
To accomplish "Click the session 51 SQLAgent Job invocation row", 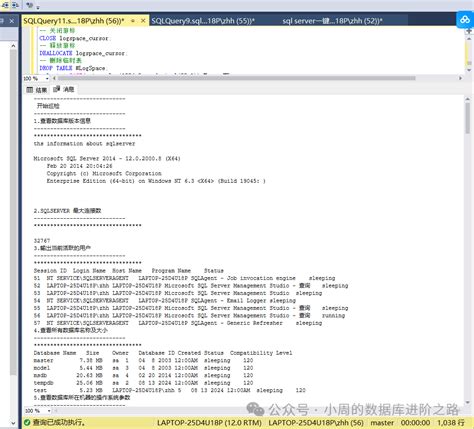I will click(x=184, y=278).
